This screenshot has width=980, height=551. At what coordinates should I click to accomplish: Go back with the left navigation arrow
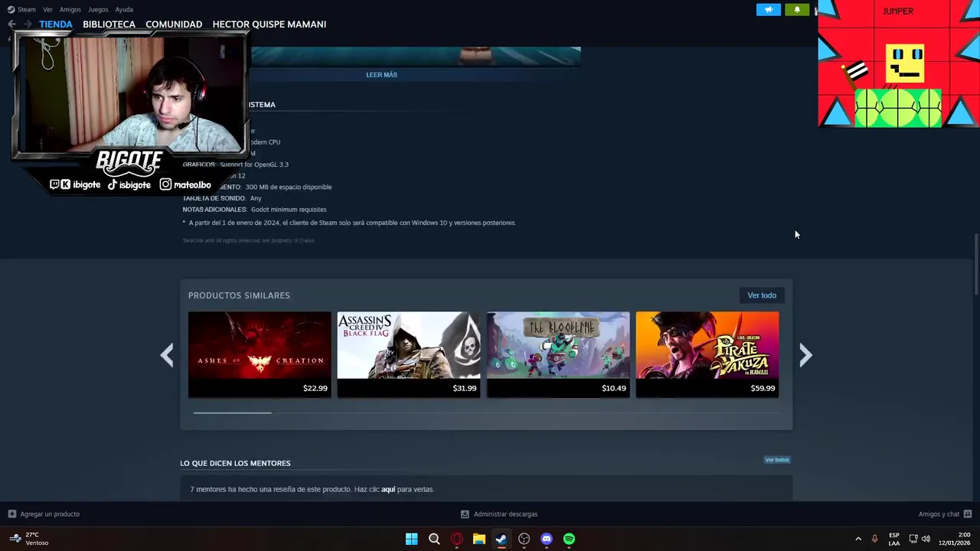[11, 24]
